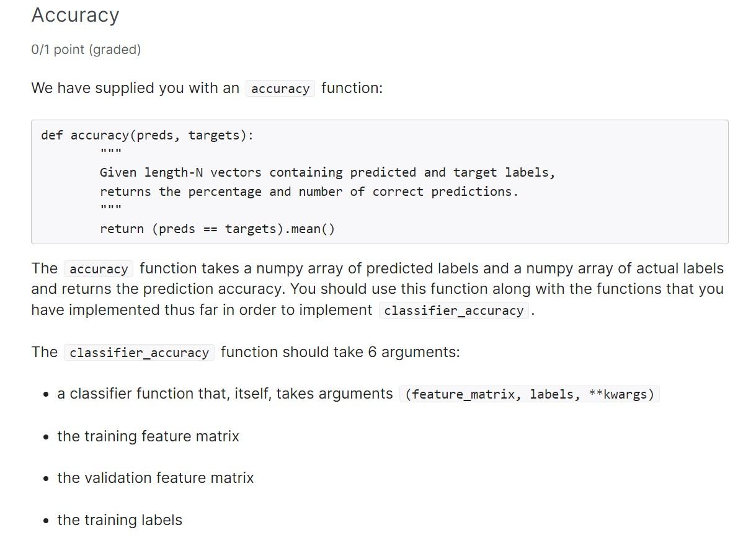Image resolution: width=756 pixels, height=543 pixels.
Task: Click inline code "accuracy" before "function takes a numpy"
Action: (99, 269)
